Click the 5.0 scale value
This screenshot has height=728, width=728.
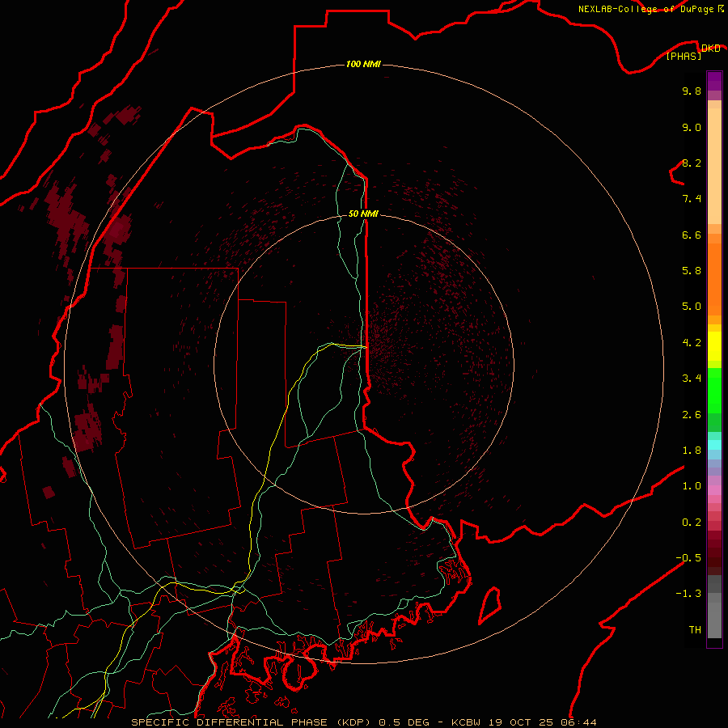coord(692,307)
